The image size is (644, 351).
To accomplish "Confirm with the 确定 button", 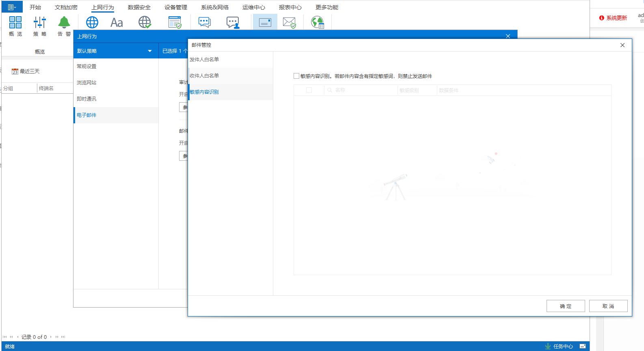I will 566,306.
